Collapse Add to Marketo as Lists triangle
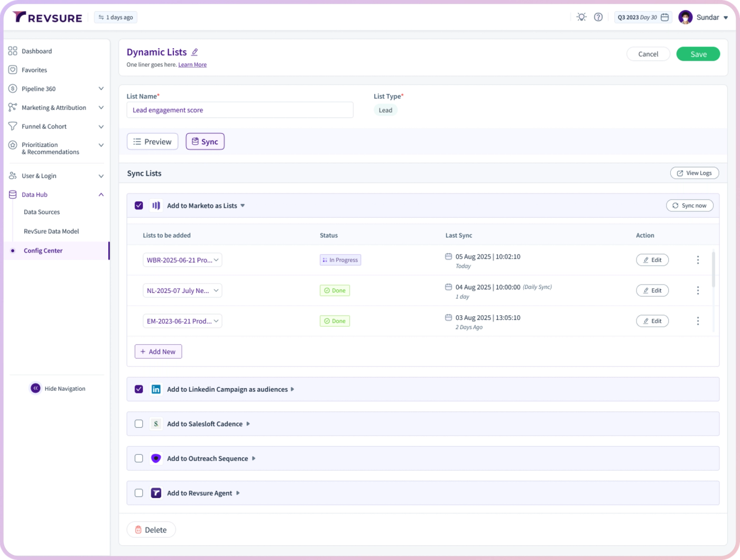 pos(243,206)
